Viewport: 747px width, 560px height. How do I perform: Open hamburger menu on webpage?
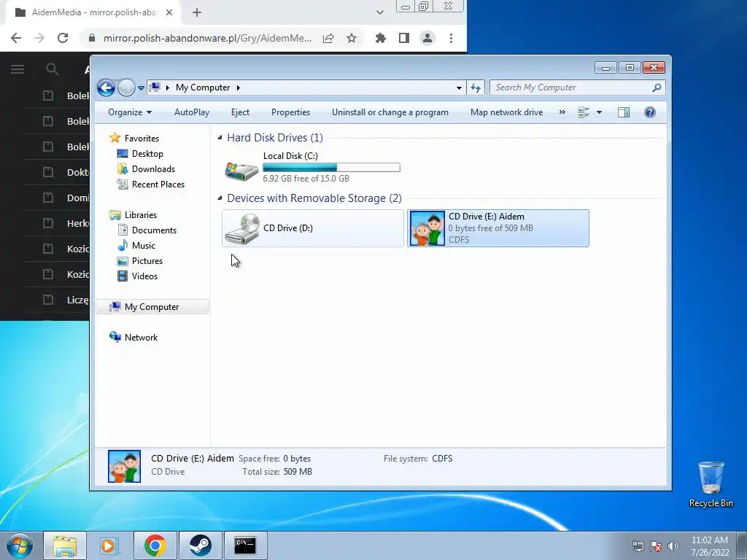pyautogui.click(x=18, y=69)
